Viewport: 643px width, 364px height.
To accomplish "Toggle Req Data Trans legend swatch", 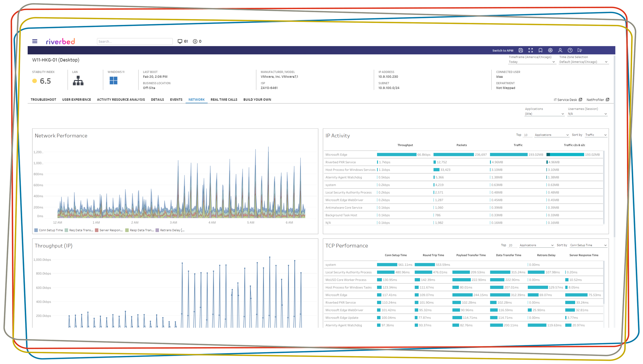I will pyautogui.click(x=66, y=230).
